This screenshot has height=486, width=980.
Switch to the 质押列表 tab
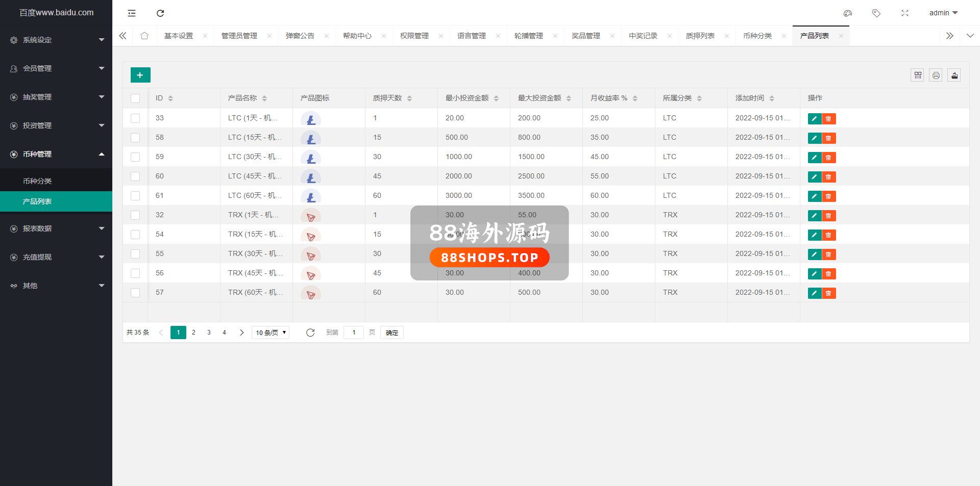[700, 36]
